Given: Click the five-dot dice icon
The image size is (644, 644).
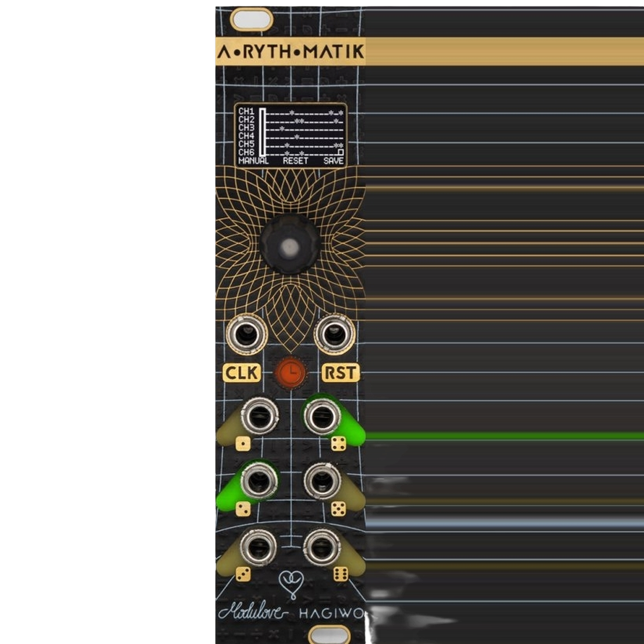Looking at the screenshot, I should coord(339,509).
